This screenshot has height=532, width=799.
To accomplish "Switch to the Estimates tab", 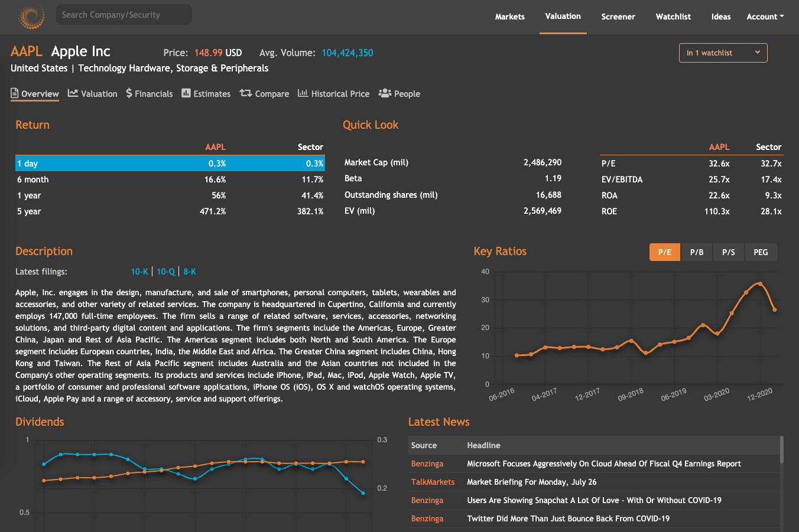I will [212, 94].
